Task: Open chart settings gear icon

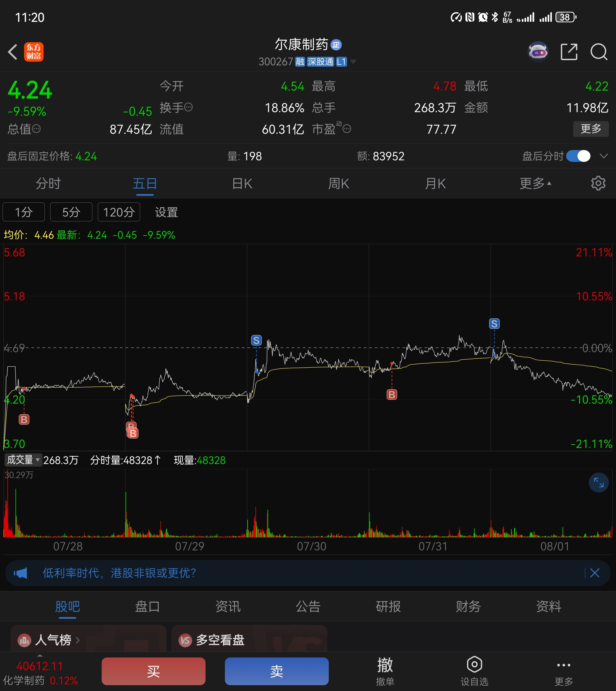Action: 598,183
